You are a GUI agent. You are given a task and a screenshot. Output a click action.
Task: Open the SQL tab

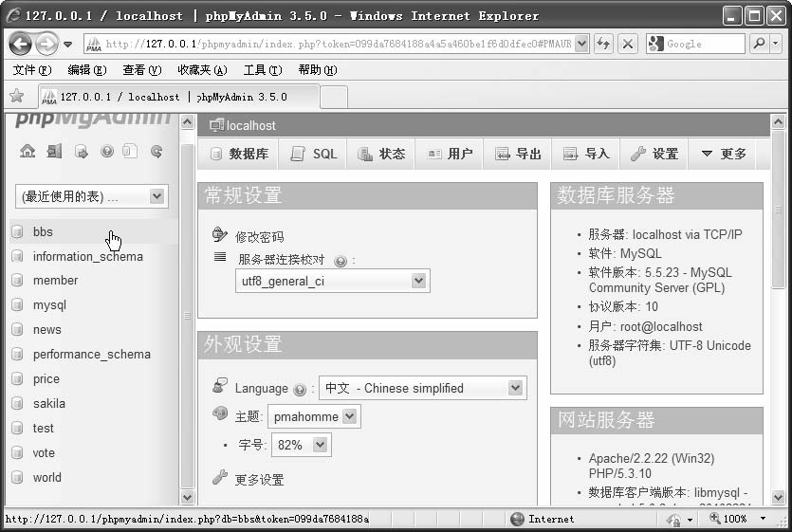[x=314, y=154]
